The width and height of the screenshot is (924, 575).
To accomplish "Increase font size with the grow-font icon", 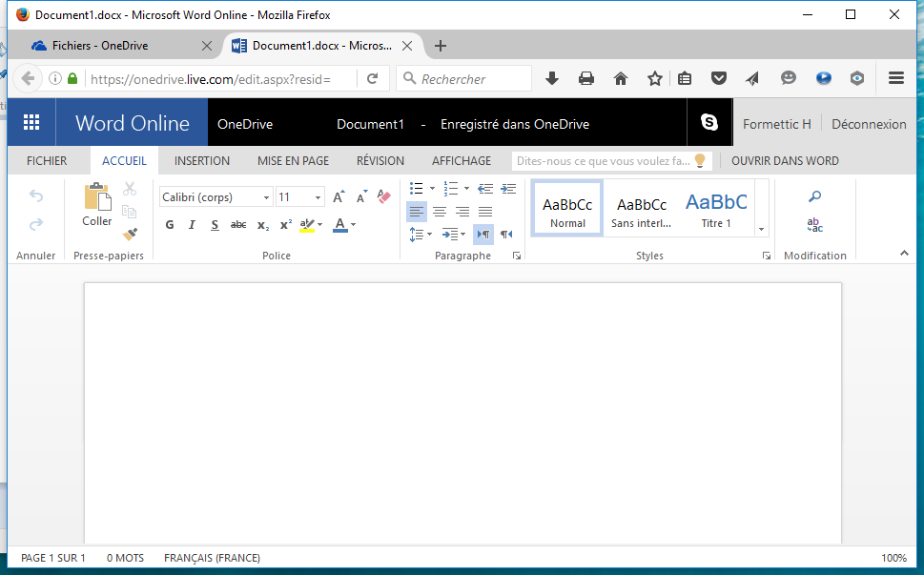I will click(x=339, y=196).
